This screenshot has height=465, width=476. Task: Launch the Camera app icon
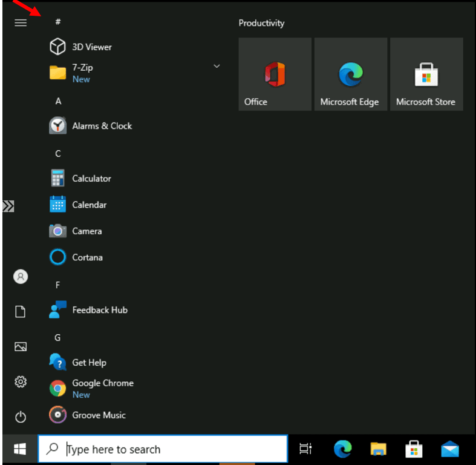57,231
